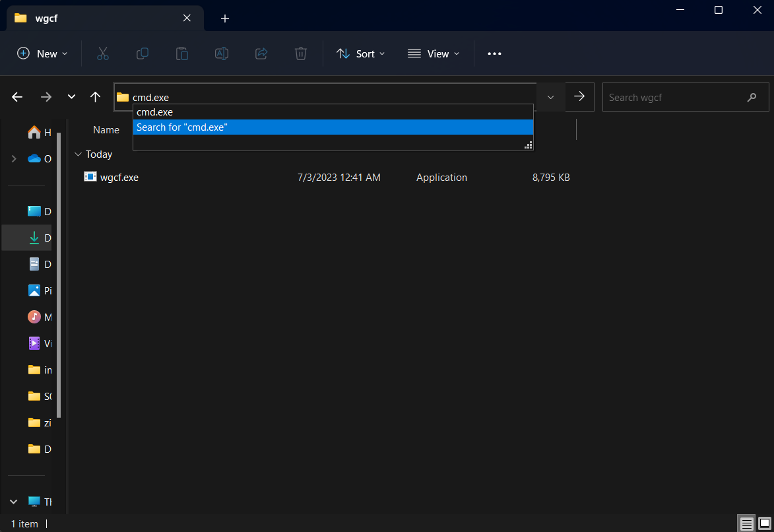The width and height of the screenshot is (774, 532).
Task: Click the Copy icon in toolbar
Action: point(142,54)
